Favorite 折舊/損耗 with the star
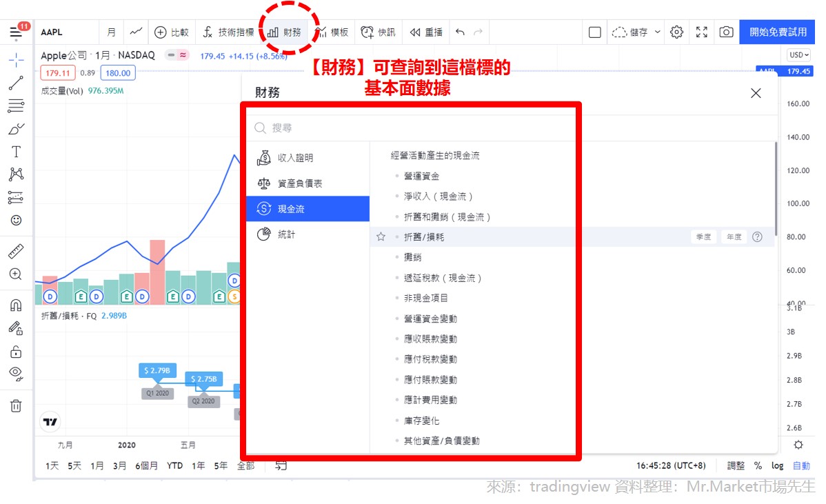This screenshot has width=826, height=504. pyautogui.click(x=381, y=237)
